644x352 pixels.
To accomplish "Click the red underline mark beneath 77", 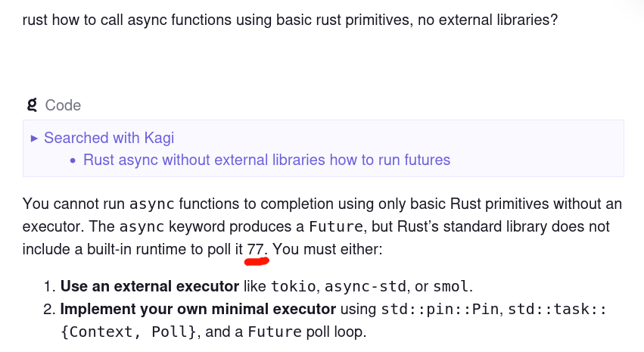I will pos(257,262).
